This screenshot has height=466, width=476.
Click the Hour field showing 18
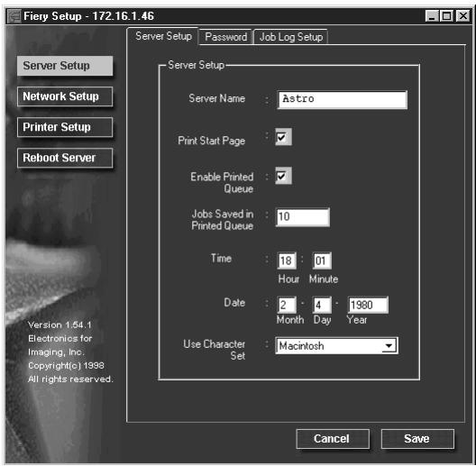click(x=287, y=260)
